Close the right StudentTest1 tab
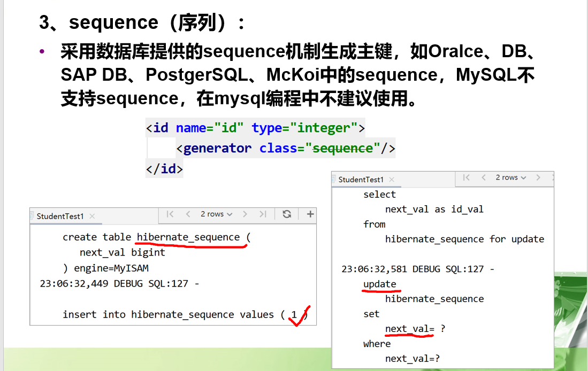This screenshot has width=588, height=371. tap(392, 180)
